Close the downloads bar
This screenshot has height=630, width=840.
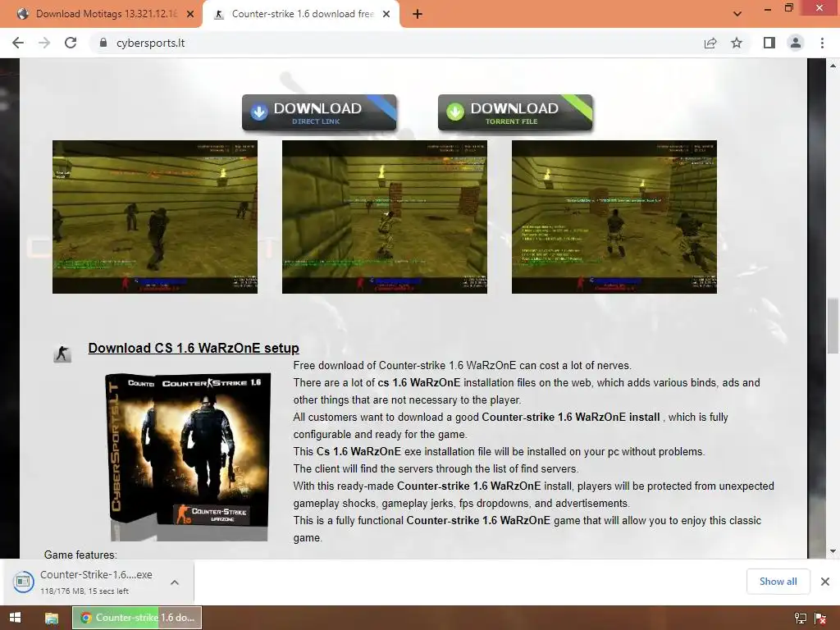click(825, 582)
